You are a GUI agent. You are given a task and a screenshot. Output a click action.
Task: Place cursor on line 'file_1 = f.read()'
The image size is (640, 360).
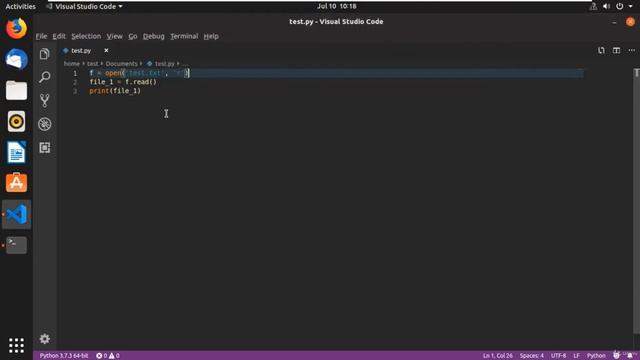point(123,82)
